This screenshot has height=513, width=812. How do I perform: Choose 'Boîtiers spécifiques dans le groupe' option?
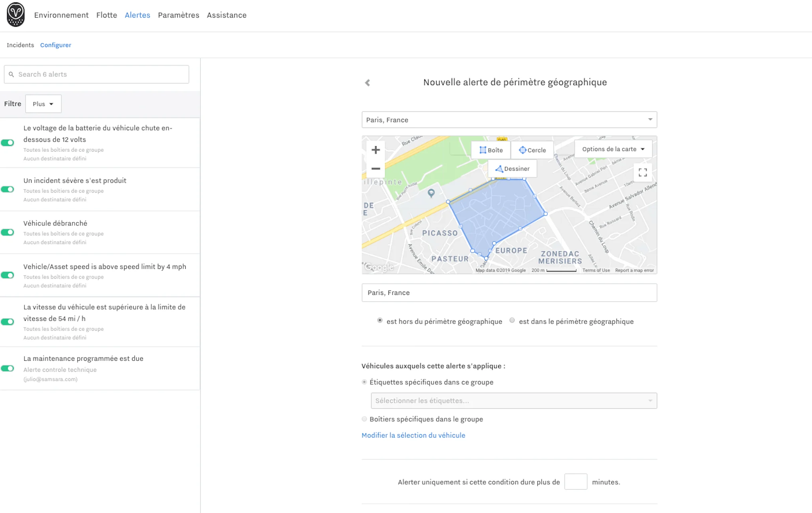tap(364, 419)
